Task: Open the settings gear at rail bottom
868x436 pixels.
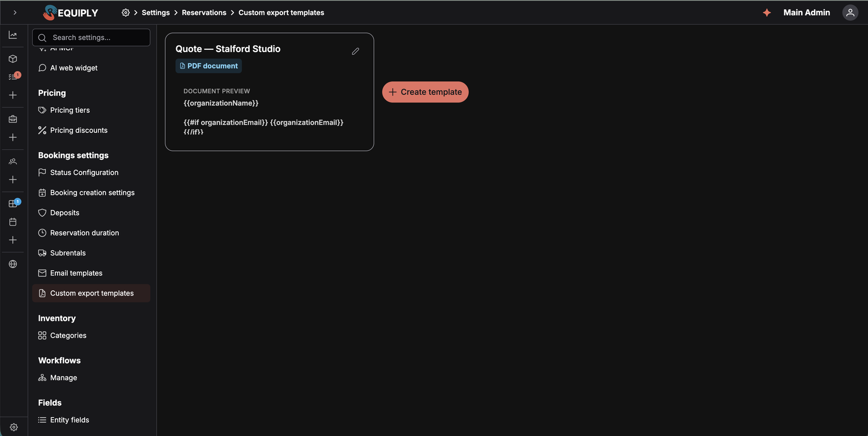Action: pyautogui.click(x=14, y=427)
